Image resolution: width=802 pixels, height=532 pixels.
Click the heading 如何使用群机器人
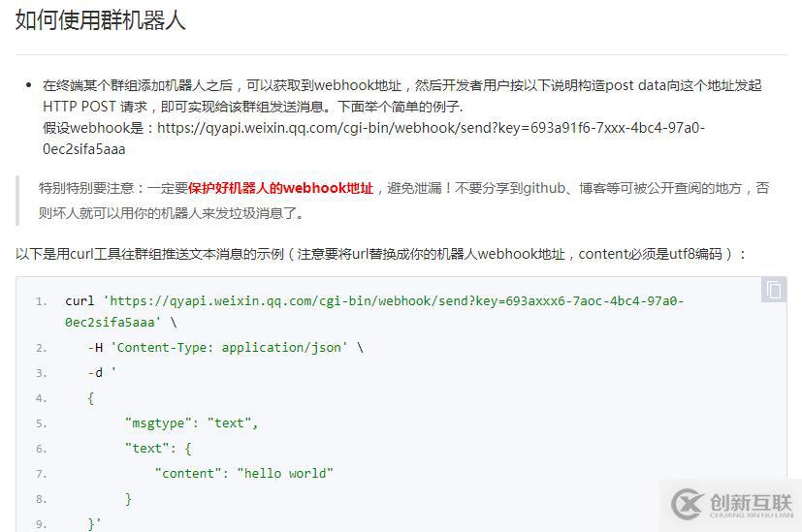pyautogui.click(x=100, y=20)
